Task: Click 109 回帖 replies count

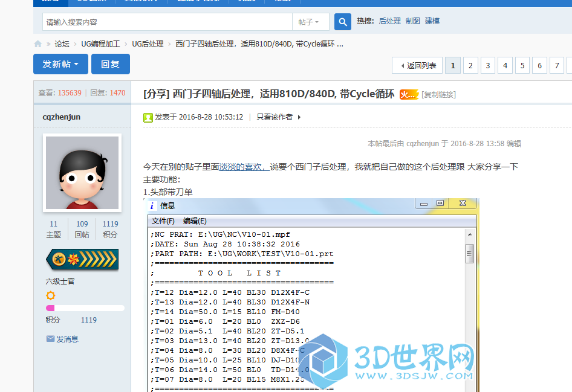Action: coord(82,229)
